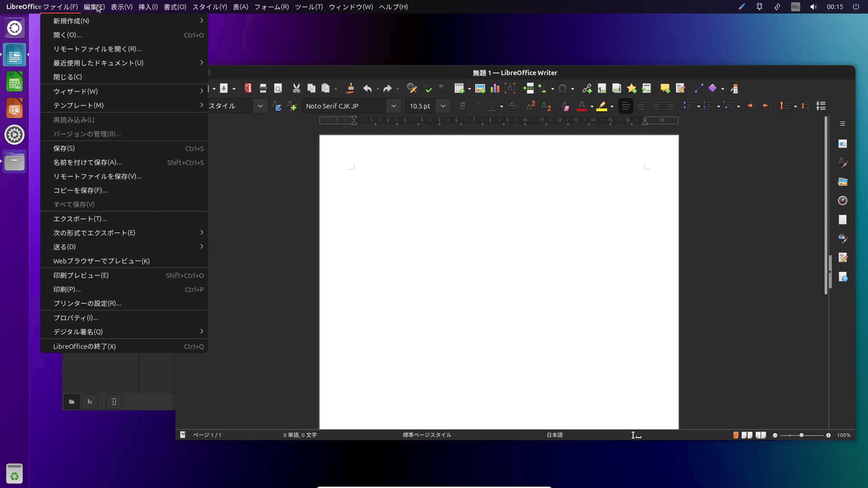Viewport: 868px width, 488px height.
Task: Choose エクスポート(T)... menu entry
Action: [124, 218]
